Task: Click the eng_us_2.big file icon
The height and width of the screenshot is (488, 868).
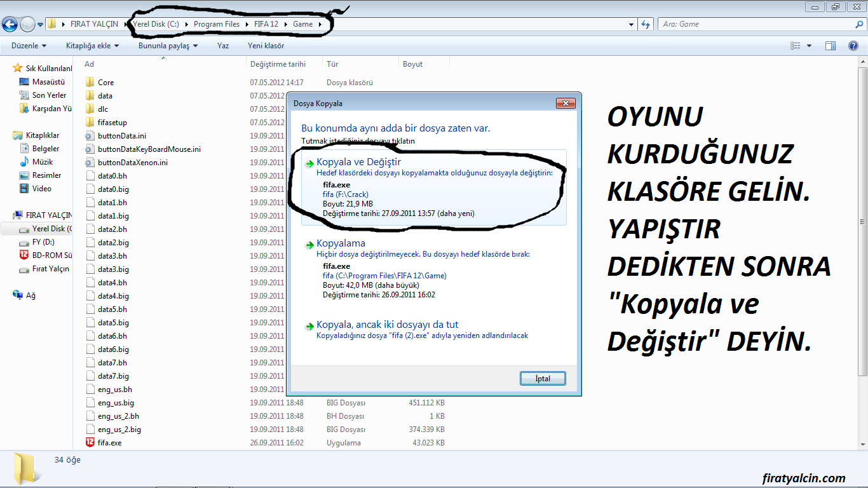Action: [x=90, y=429]
